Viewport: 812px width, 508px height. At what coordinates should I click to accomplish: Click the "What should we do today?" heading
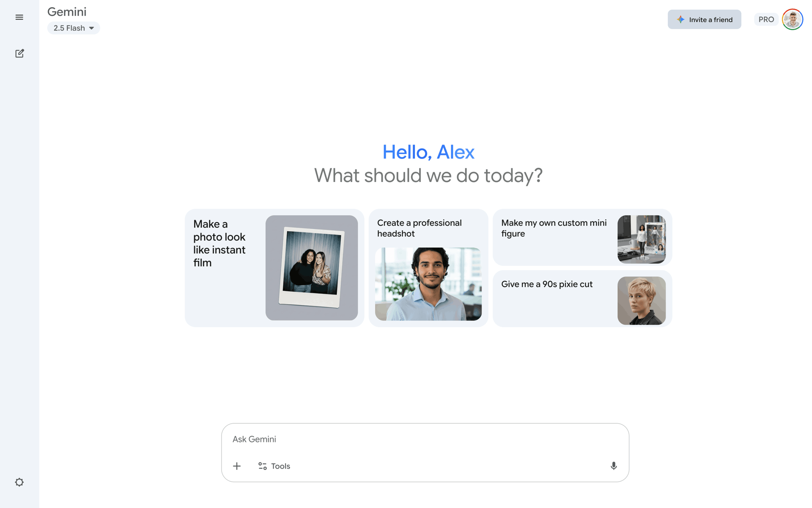pos(428,176)
